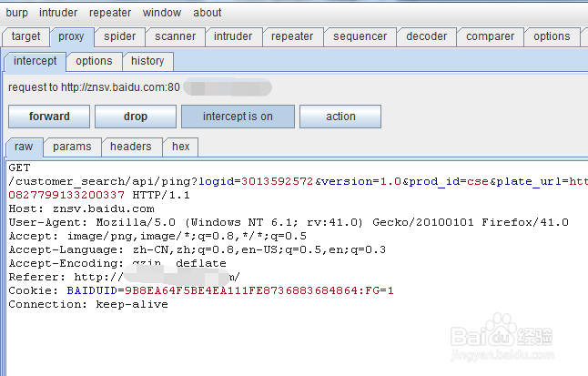
Task: Click the logid parameter value 3013592572
Action: click(277, 181)
